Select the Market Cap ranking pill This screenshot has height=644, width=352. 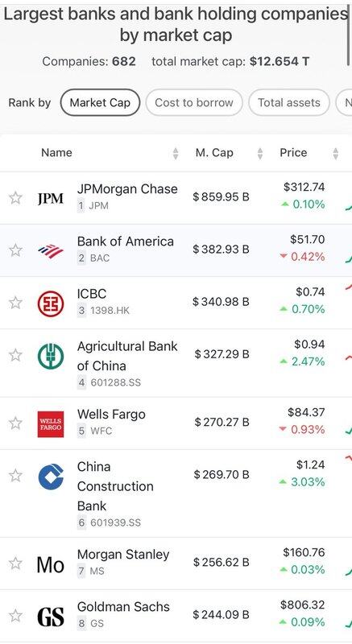(100, 102)
